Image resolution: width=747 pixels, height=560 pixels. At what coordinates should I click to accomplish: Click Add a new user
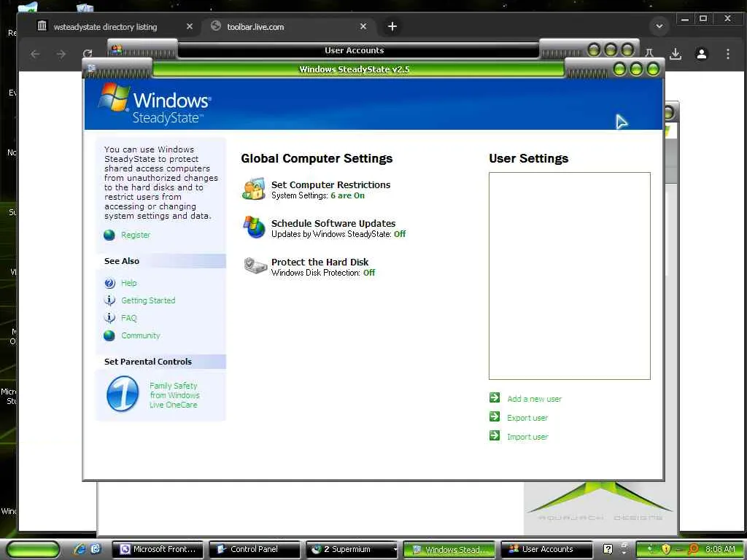tap(534, 399)
